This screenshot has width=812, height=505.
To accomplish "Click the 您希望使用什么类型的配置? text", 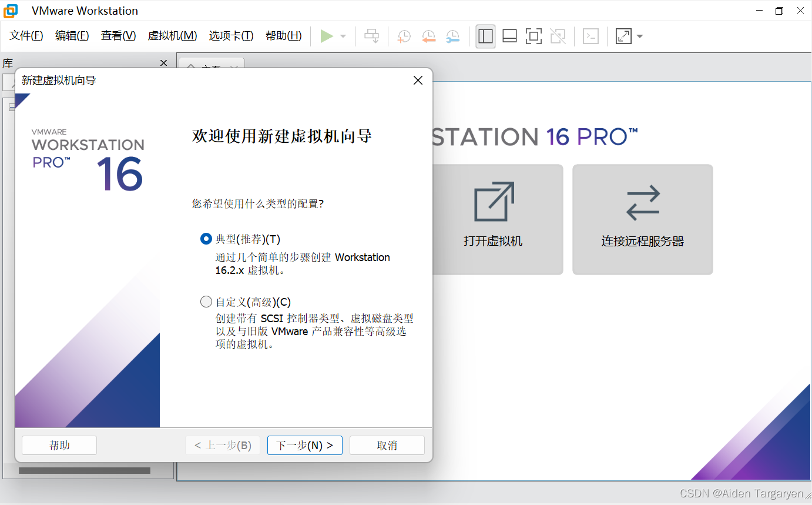I will coord(258,203).
